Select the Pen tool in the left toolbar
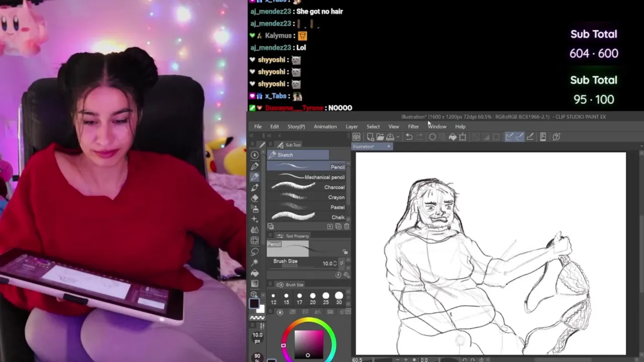Screen dimensions: 644x362 (255, 166)
